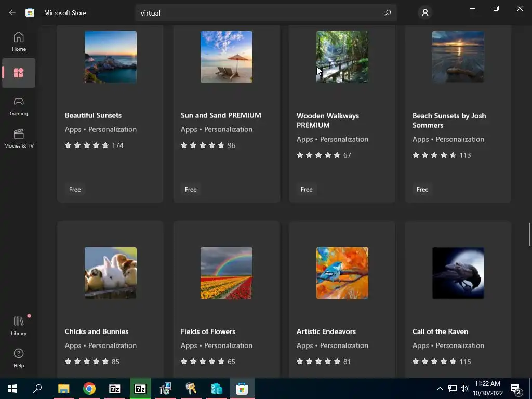
Task: Open network status tray icon
Action: [453, 389]
